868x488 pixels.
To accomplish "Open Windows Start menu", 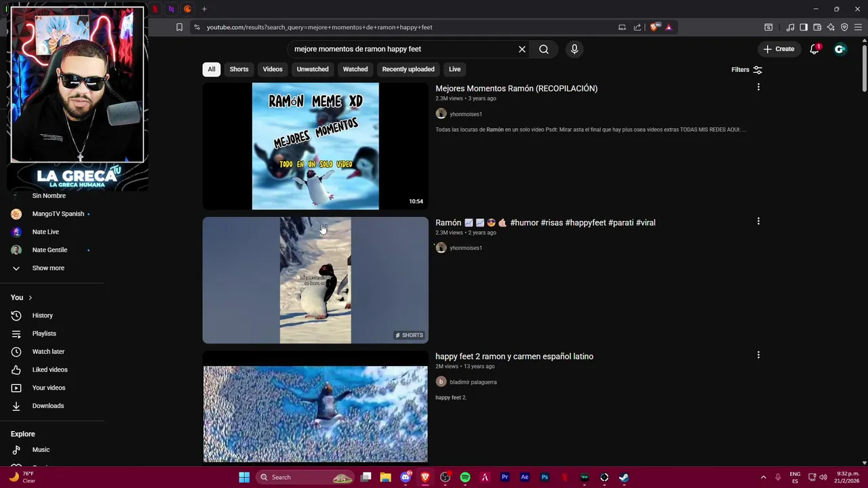I will (x=244, y=477).
